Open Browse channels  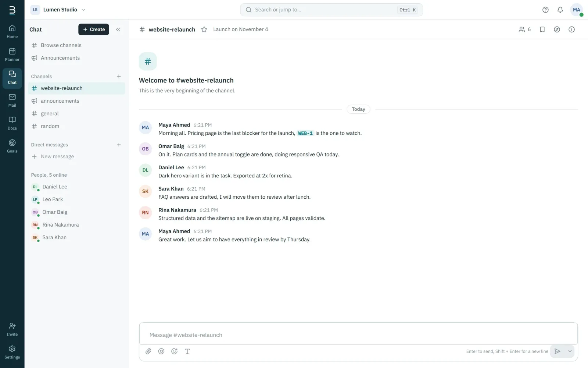point(76,45)
